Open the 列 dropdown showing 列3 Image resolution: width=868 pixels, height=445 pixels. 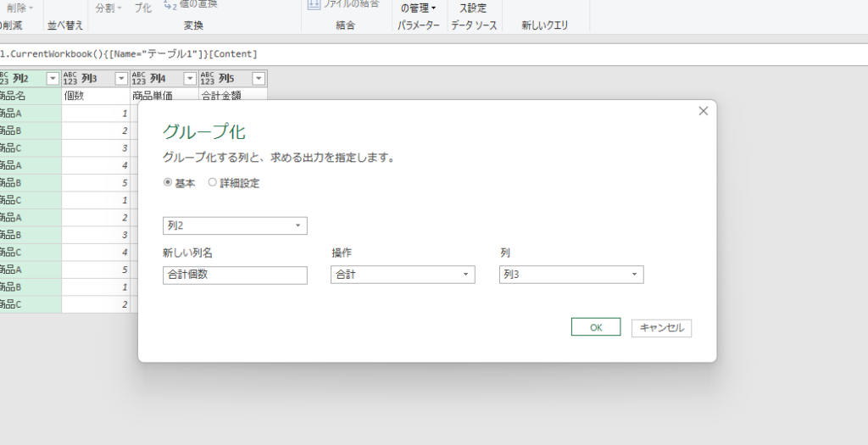coord(570,275)
